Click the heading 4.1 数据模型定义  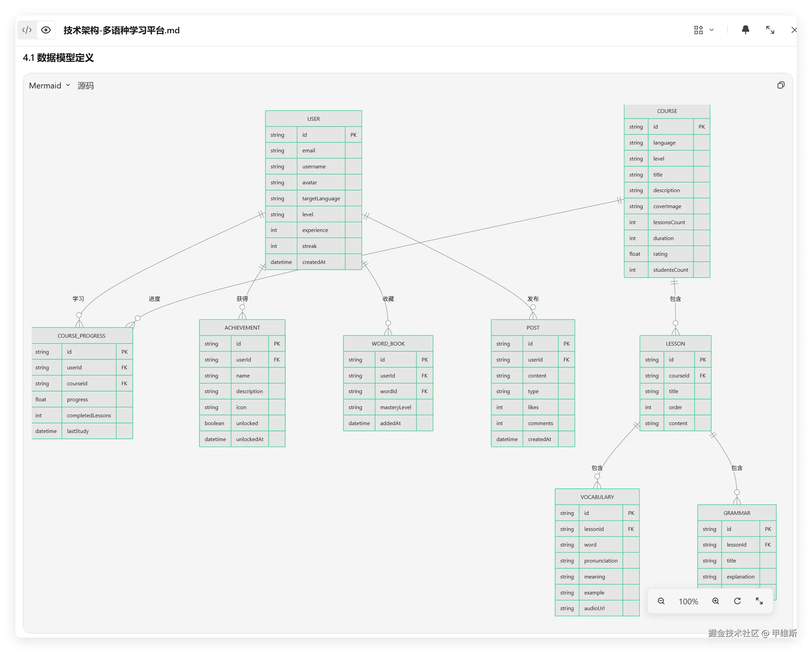[58, 57]
